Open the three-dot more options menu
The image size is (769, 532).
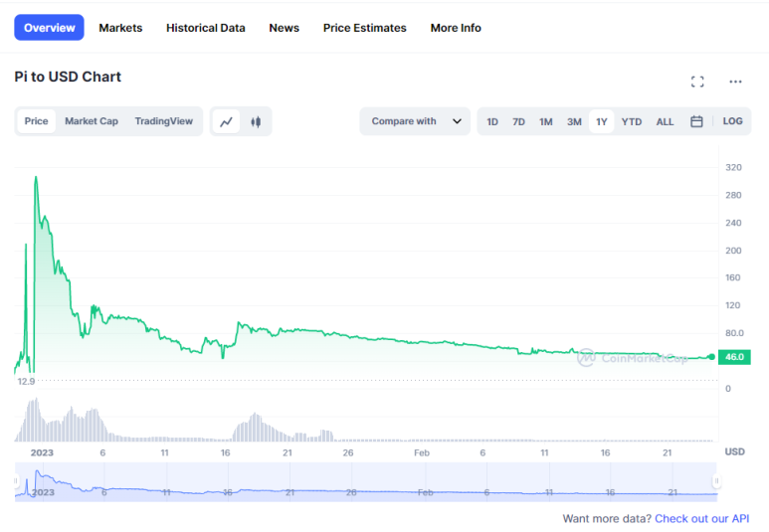(735, 82)
